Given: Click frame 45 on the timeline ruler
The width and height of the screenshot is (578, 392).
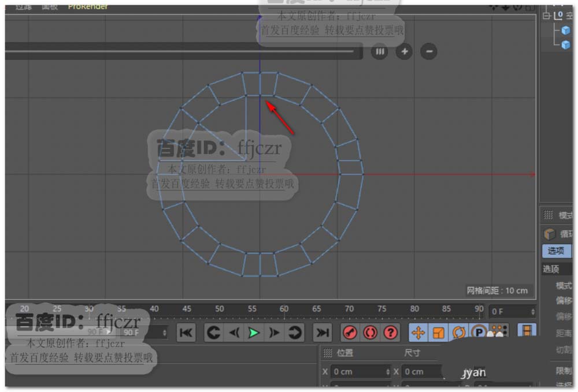Looking at the screenshot, I should coord(187,309).
